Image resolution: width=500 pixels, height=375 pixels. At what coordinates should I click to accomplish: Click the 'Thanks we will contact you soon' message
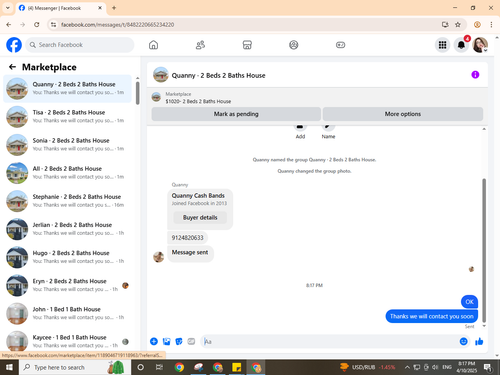click(x=432, y=316)
